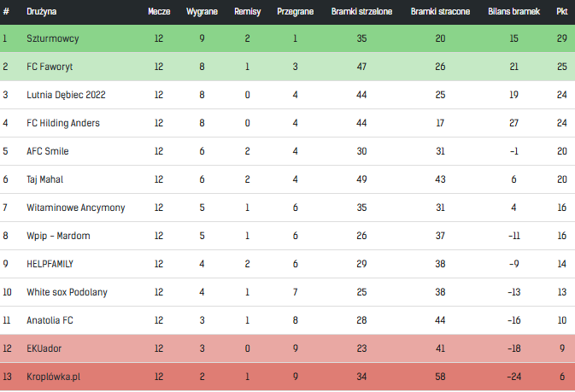The image size is (575, 392).
Task: Select Witaminowe Ancymony team name
Action: tap(76, 208)
